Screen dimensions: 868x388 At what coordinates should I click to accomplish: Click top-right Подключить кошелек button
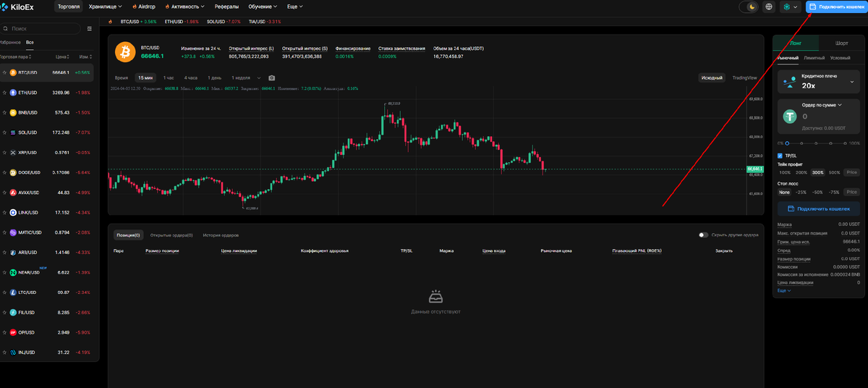[835, 7]
